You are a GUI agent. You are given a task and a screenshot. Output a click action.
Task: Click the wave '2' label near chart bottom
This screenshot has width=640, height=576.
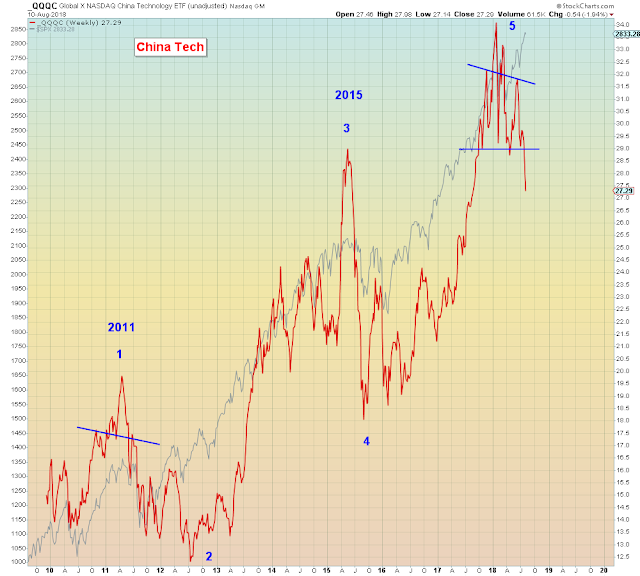209,556
